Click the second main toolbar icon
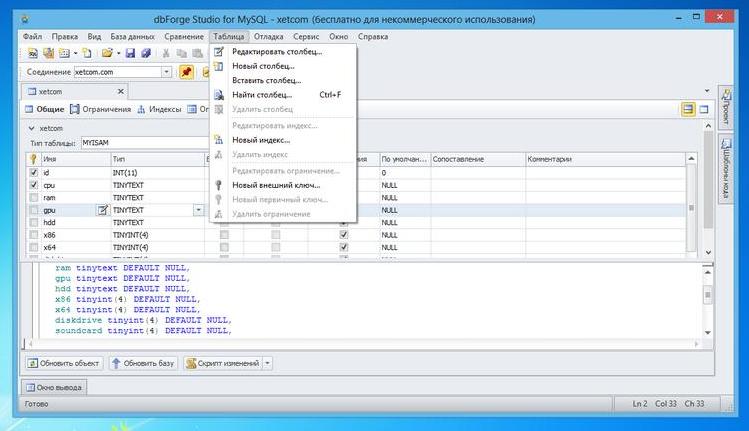The image size is (749, 431). coord(48,53)
